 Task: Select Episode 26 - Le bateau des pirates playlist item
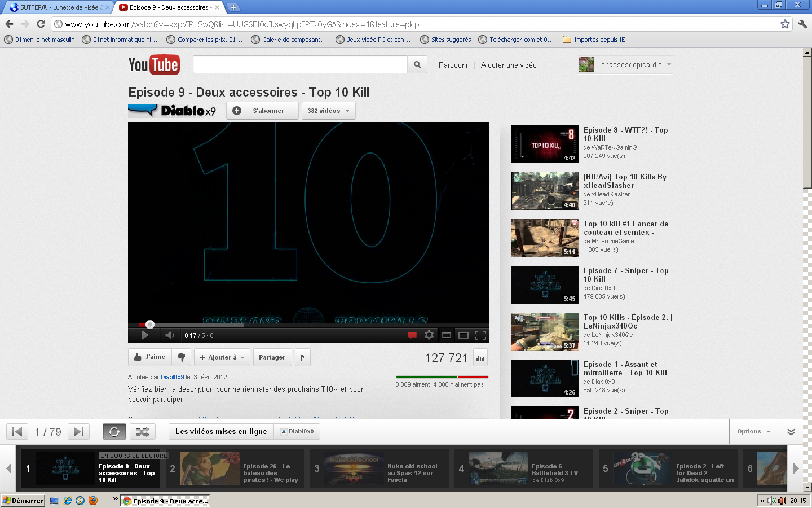coord(235,468)
